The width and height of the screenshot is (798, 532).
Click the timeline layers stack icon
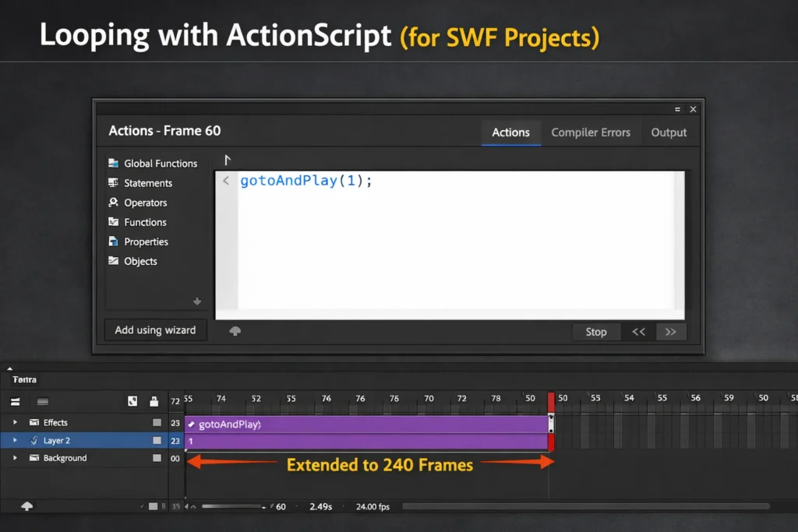tap(16, 402)
